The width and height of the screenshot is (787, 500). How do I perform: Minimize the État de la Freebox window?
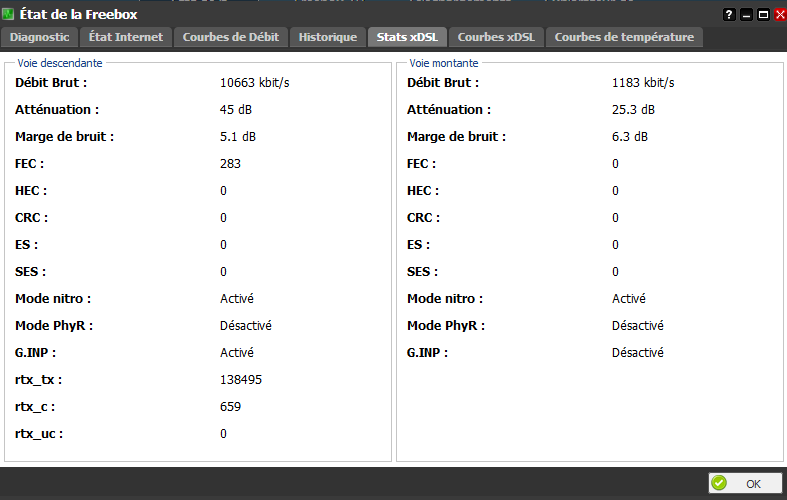(x=746, y=15)
